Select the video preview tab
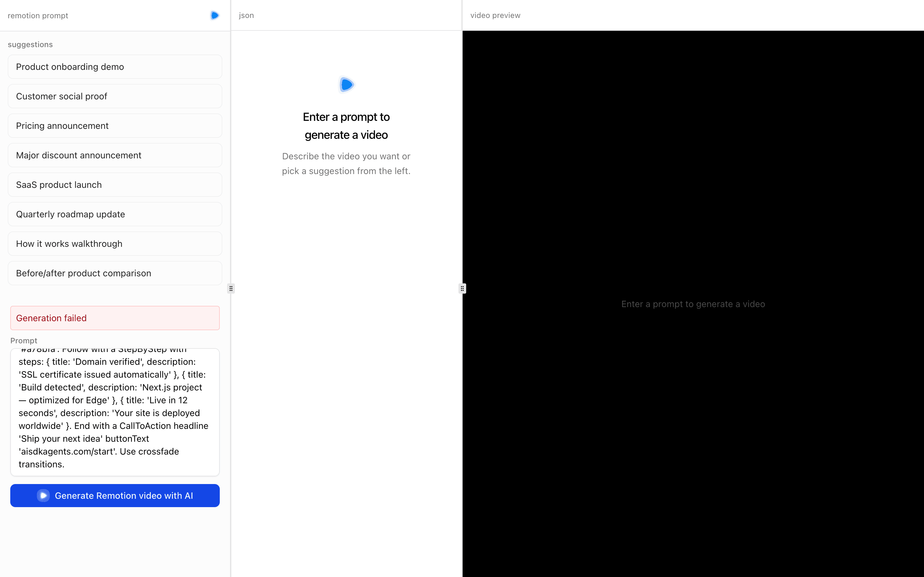 pos(495,15)
